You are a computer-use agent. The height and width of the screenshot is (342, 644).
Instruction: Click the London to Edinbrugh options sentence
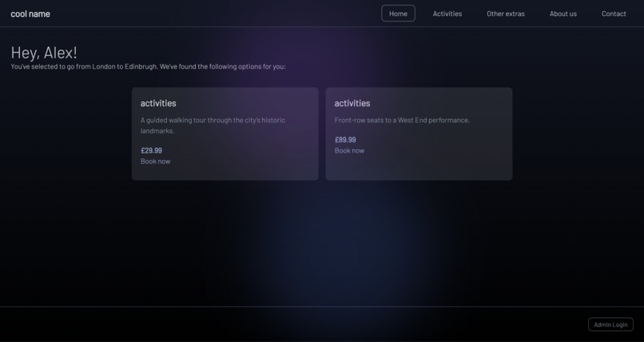(148, 66)
